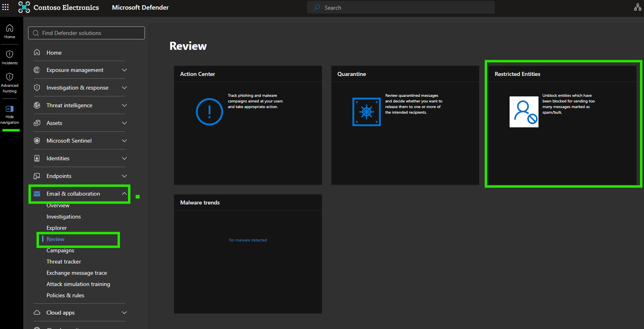Open the Explorer submenu item
The height and width of the screenshot is (329, 644).
coord(57,228)
